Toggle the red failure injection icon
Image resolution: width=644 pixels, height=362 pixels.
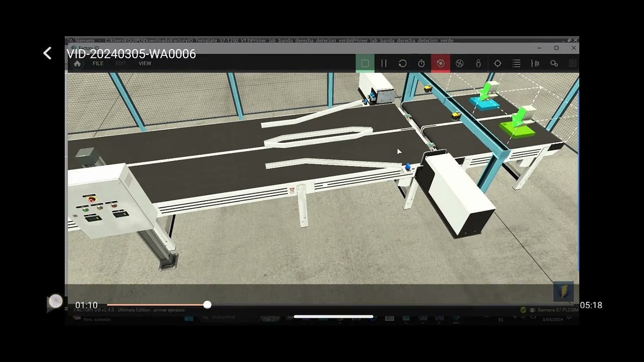440,63
